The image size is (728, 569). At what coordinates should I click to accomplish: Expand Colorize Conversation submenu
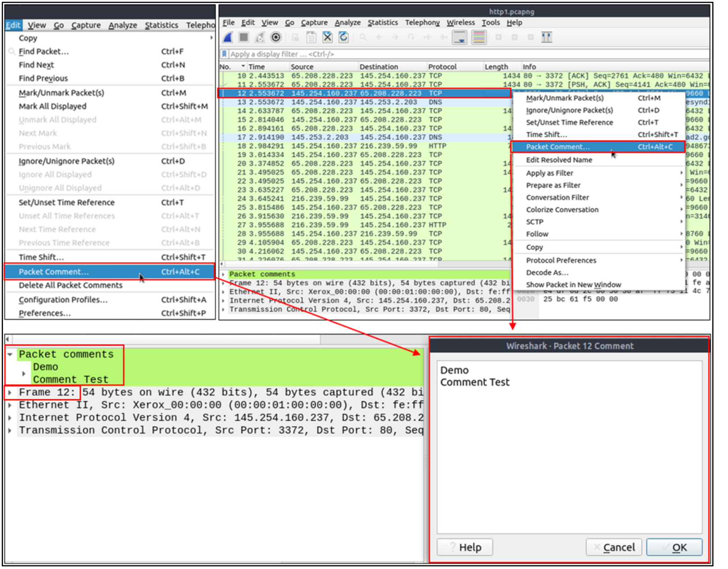pos(598,210)
